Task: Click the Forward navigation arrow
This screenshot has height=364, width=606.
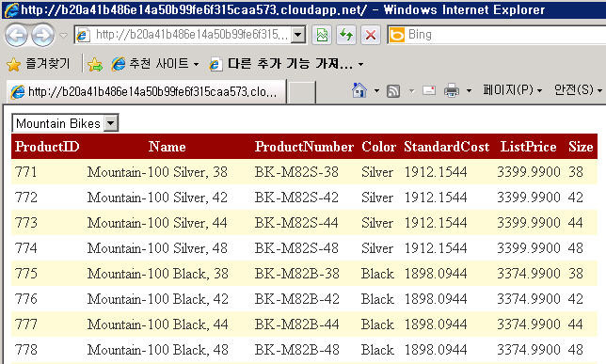Action: tap(42, 35)
